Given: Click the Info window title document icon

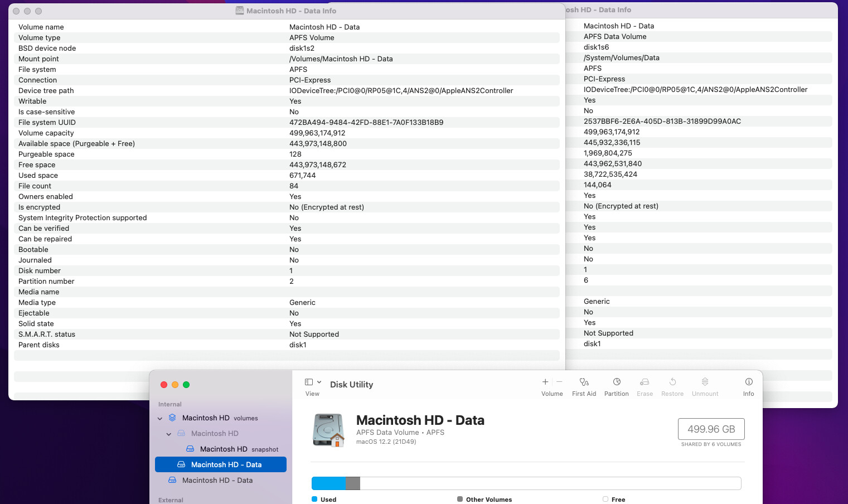Looking at the screenshot, I should [x=240, y=11].
